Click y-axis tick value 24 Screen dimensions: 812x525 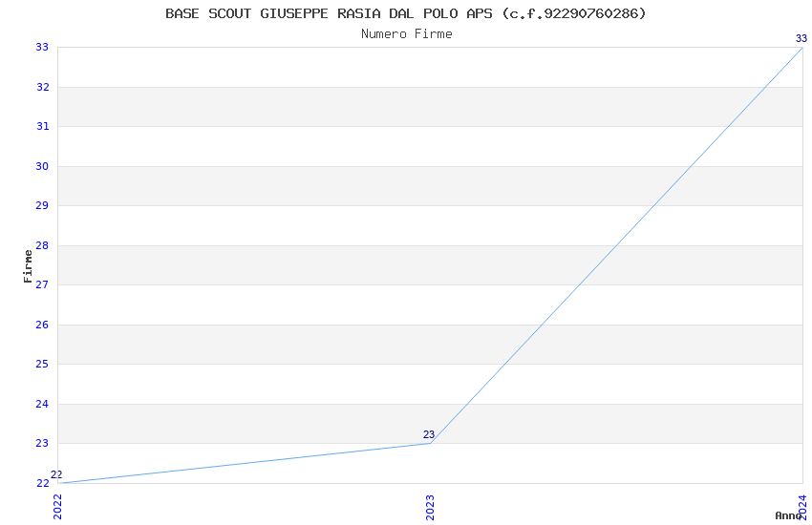(x=42, y=404)
